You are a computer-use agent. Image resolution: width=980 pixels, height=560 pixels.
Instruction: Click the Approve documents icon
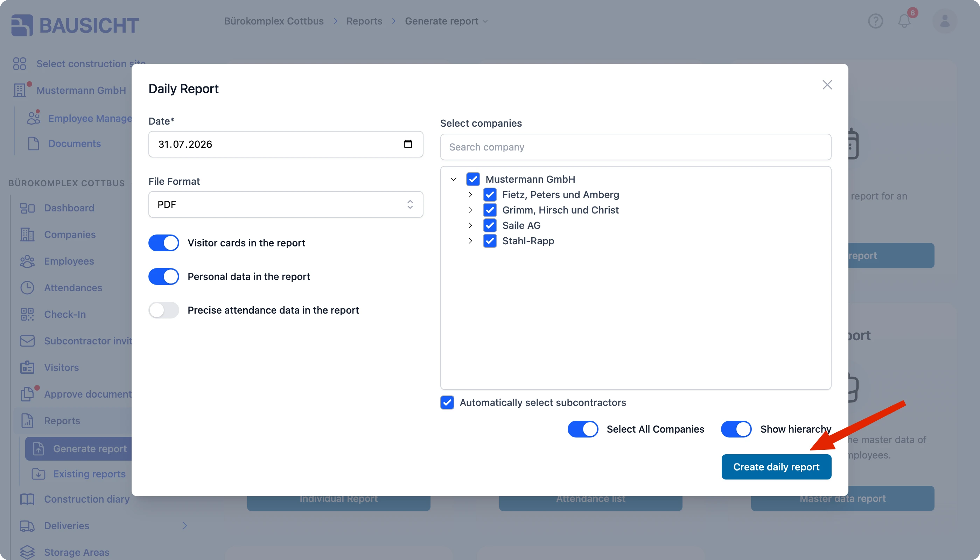click(27, 394)
